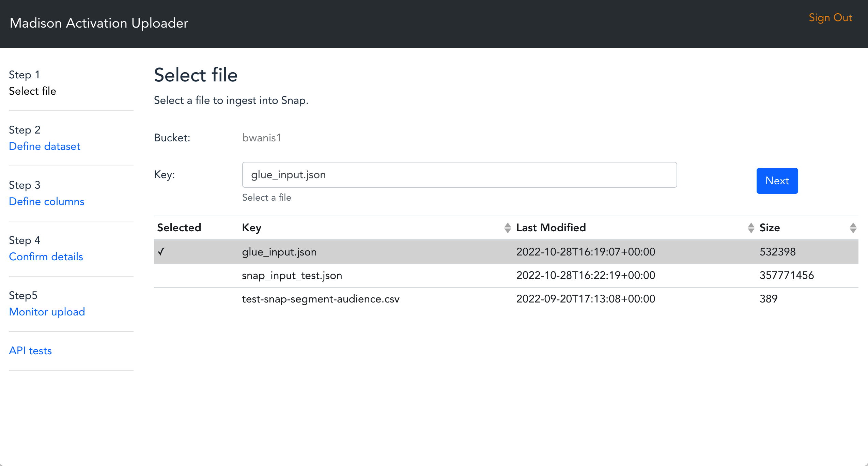868x466 pixels.
Task: Click Select file step in sidebar
Action: click(x=32, y=91)
